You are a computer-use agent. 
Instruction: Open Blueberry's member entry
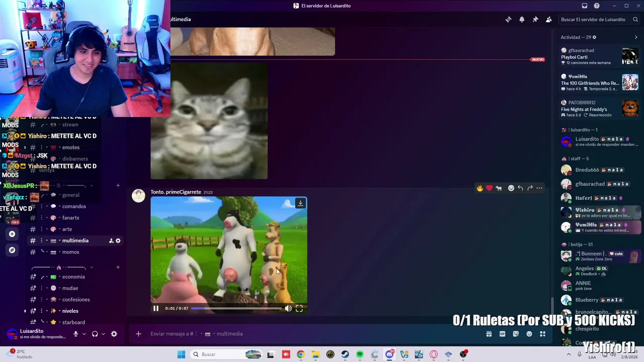point(600,300)
